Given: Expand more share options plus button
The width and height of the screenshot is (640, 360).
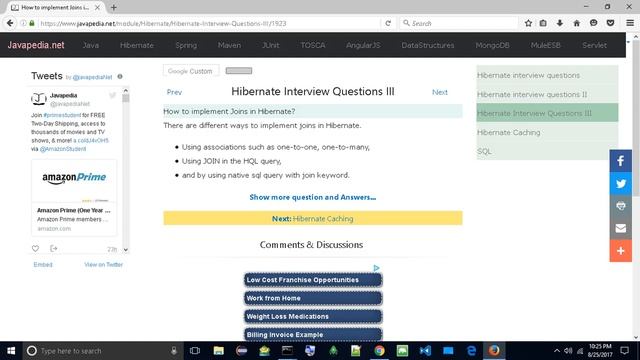Looking at the screenshot, I should pyautogui.click(x=620, y=251).
